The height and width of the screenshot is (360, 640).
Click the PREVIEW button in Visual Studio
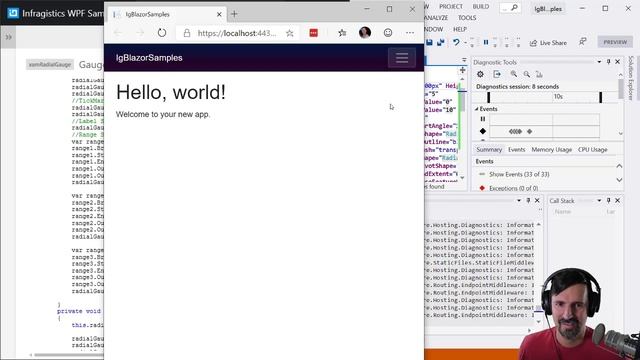click(x=615, y=42)
